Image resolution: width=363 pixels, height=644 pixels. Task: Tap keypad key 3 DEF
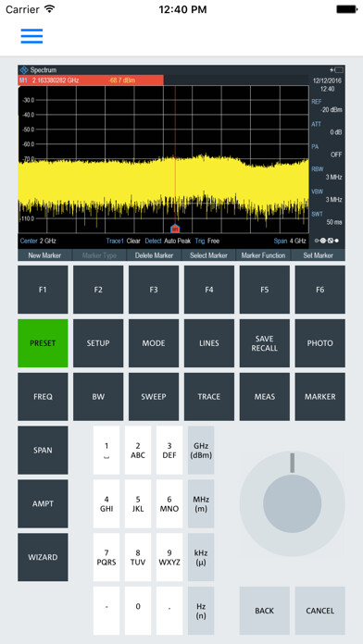pyautogui.click(x=169, y=450)
